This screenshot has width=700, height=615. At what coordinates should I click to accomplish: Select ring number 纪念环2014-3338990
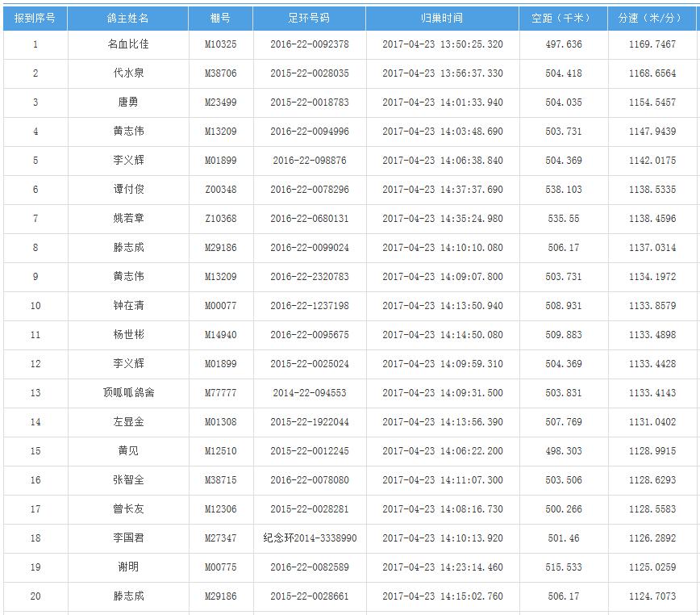(x=309, y=538)
